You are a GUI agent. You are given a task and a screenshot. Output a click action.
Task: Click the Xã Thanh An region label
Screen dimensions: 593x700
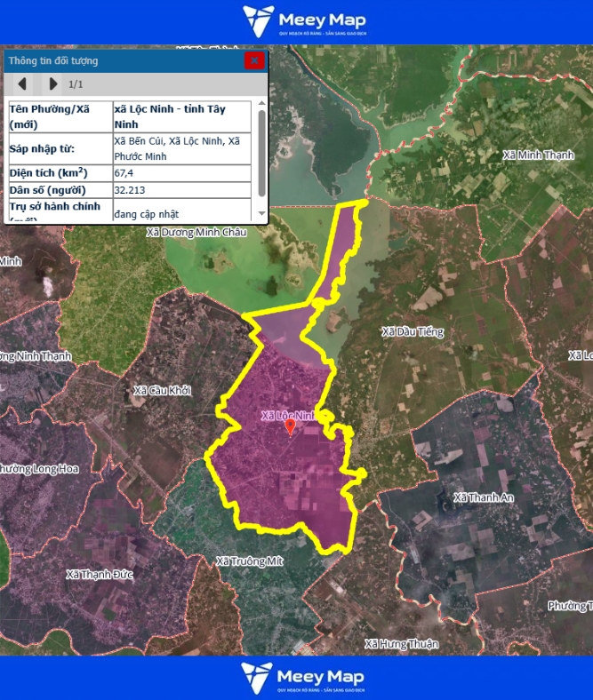point(483,497)
